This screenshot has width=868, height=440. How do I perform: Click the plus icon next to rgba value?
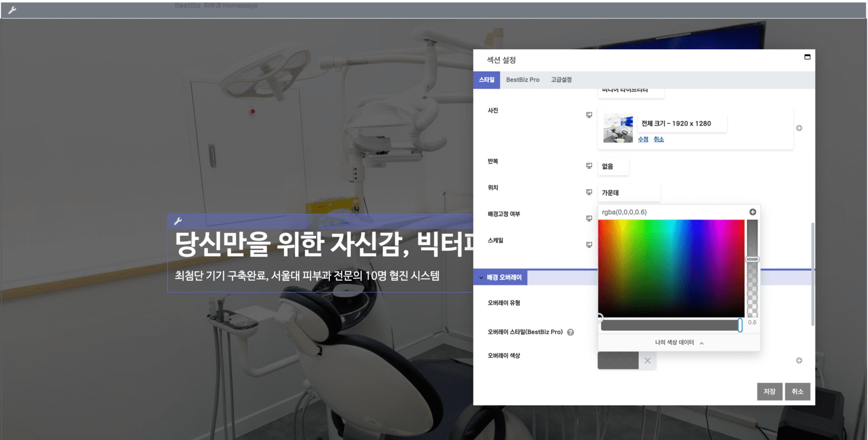tap(753, 212)
